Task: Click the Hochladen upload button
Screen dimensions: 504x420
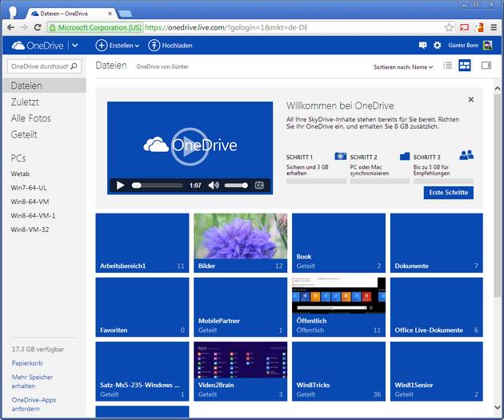Action: 170,46
